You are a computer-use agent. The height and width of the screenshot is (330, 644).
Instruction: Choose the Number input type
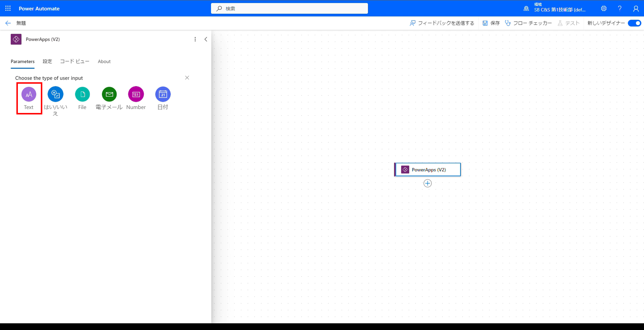[136, 98]
